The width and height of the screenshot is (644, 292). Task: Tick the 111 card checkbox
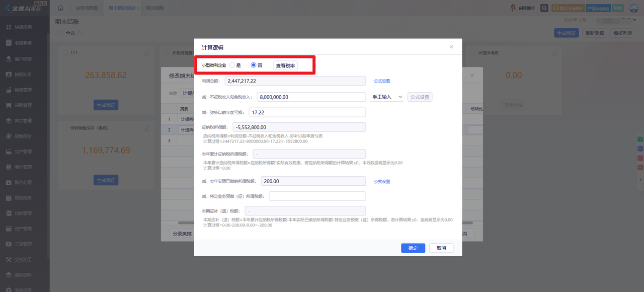pos(65,53)
